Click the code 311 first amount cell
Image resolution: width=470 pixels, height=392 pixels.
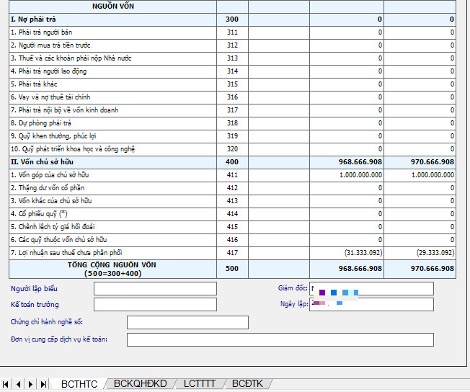pos(346,33)
